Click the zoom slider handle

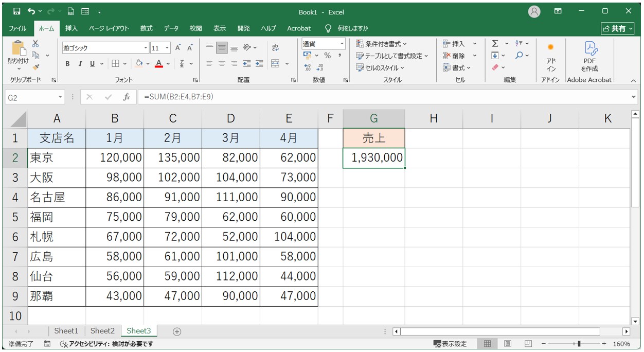coord(580,344)
